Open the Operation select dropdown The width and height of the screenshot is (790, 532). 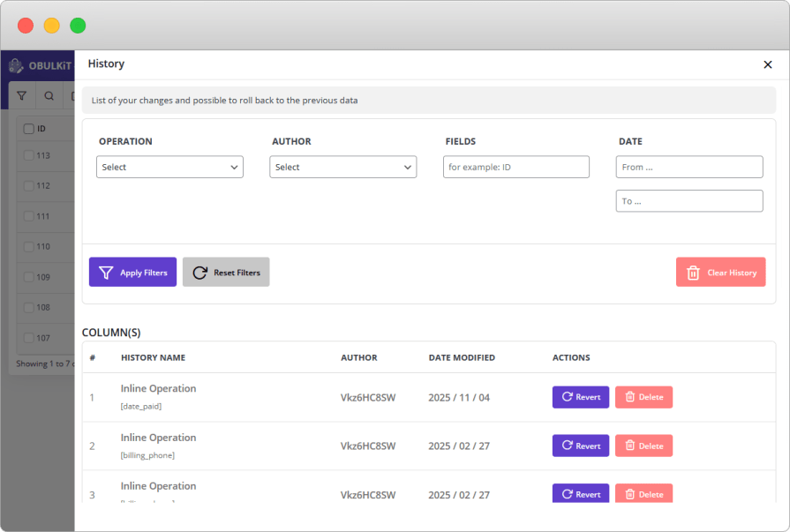click(x=169, y=167)
